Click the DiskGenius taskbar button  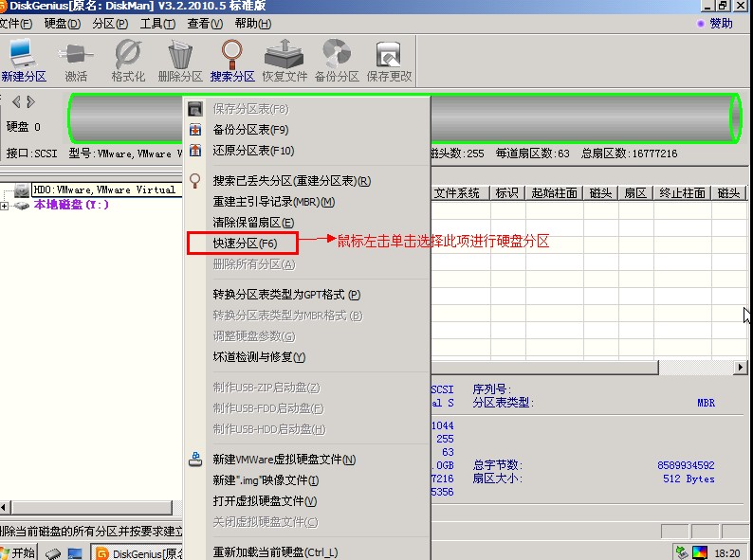138,553
